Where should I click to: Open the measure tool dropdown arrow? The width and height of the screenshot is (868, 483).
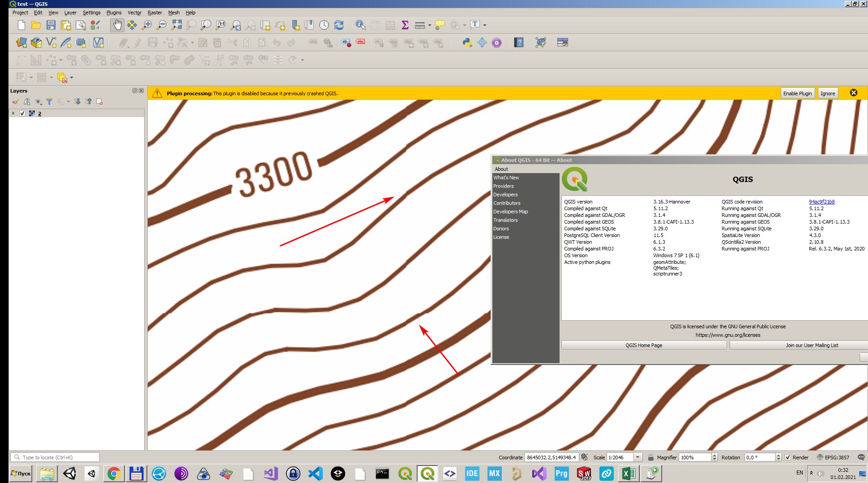coord(430,25)
